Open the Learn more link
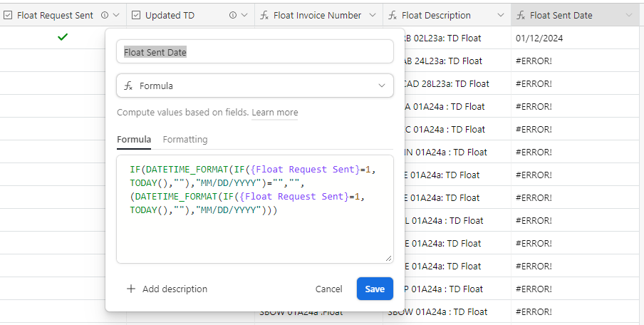 point(275,112)
